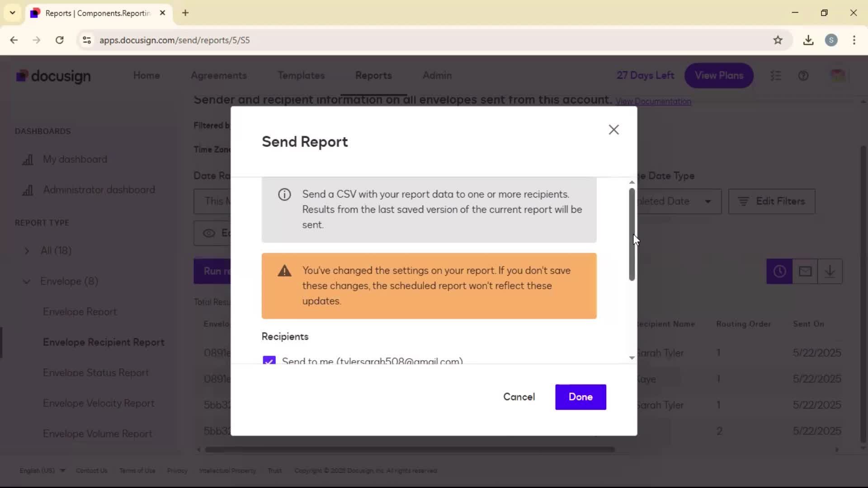Open Intellectual Property footer link

pos(227,471)
